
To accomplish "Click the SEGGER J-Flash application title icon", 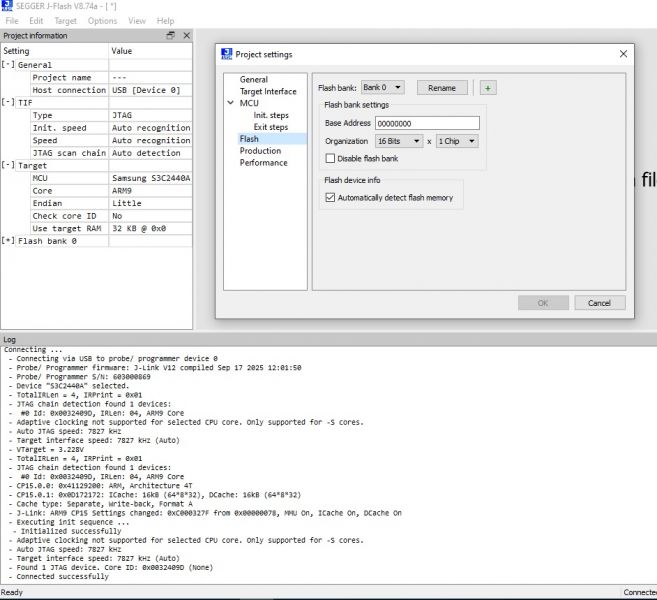I will click(8, 6).
